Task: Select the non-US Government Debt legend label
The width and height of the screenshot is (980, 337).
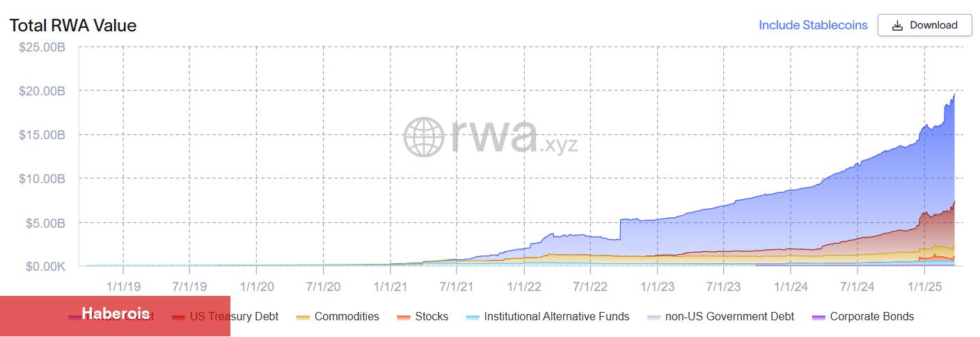Action: click(729, 317)
